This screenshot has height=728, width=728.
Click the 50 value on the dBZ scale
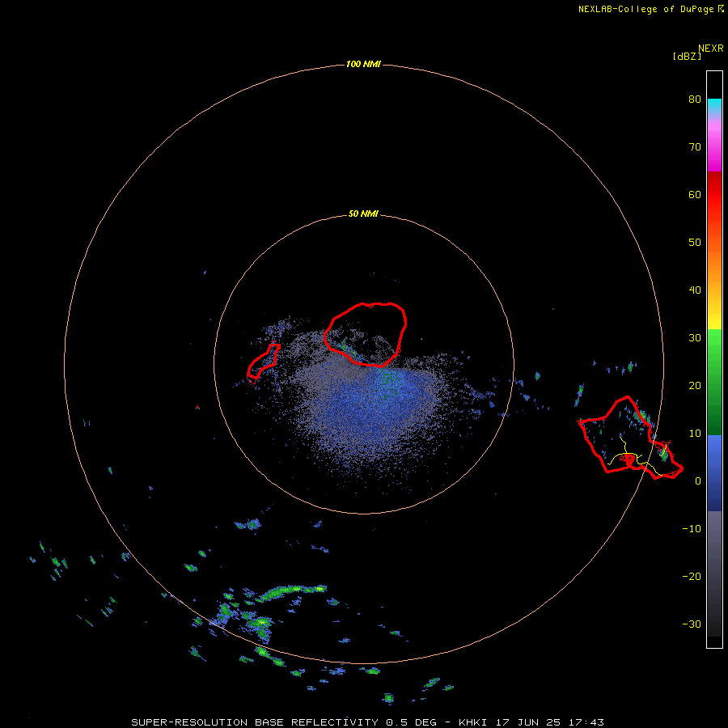[x=695, y=243]
